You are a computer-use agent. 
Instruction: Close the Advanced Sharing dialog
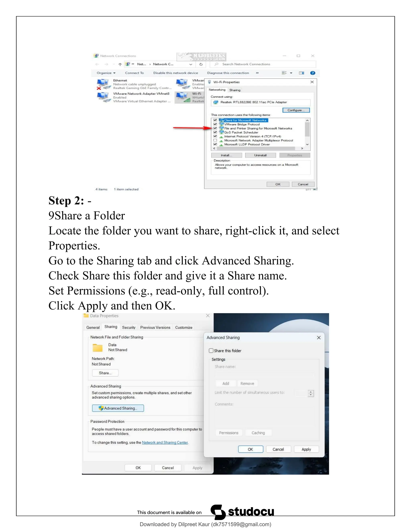[x=319, y=338]
